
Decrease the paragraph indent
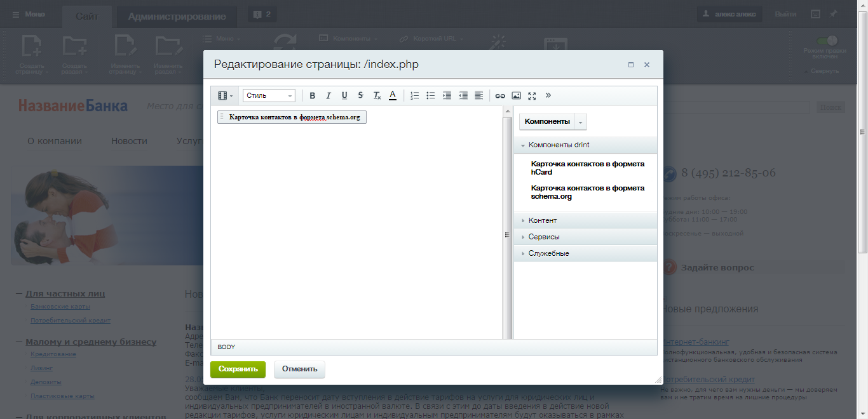[463, 96]
